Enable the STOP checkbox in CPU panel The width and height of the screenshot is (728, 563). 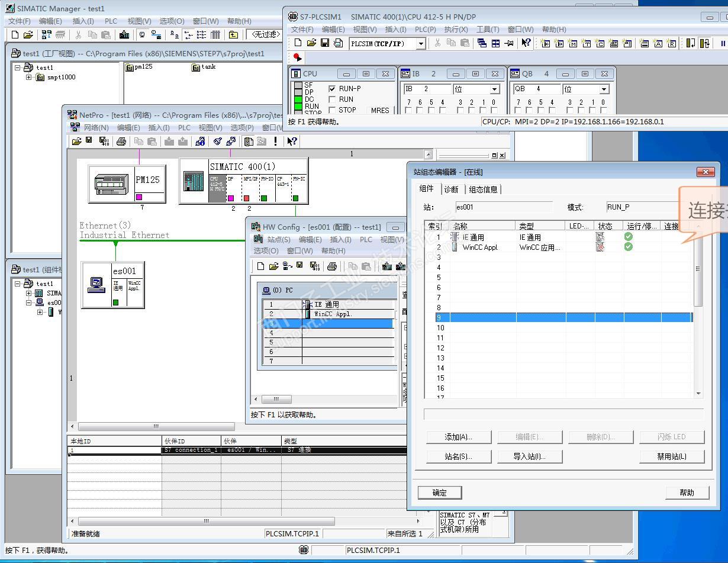tap(332, 110)
